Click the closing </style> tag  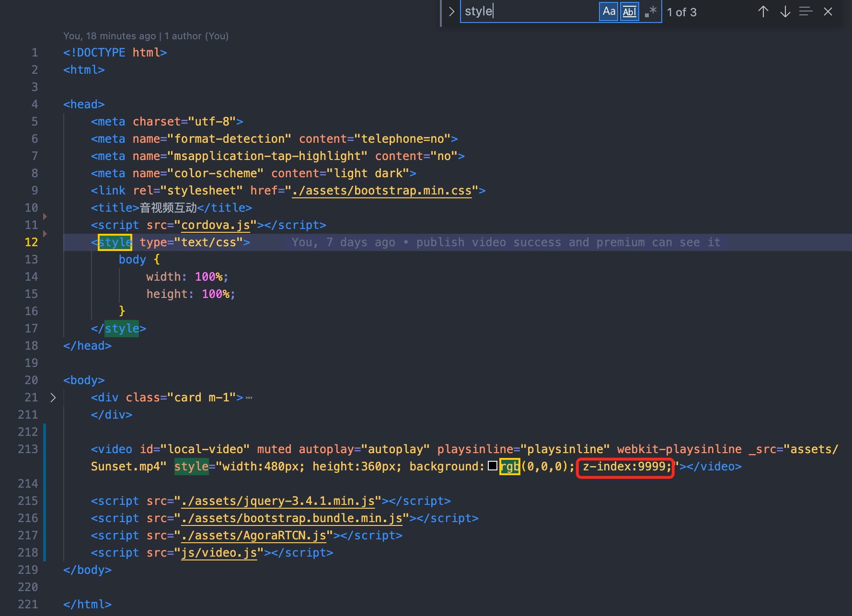click(118, 329)
